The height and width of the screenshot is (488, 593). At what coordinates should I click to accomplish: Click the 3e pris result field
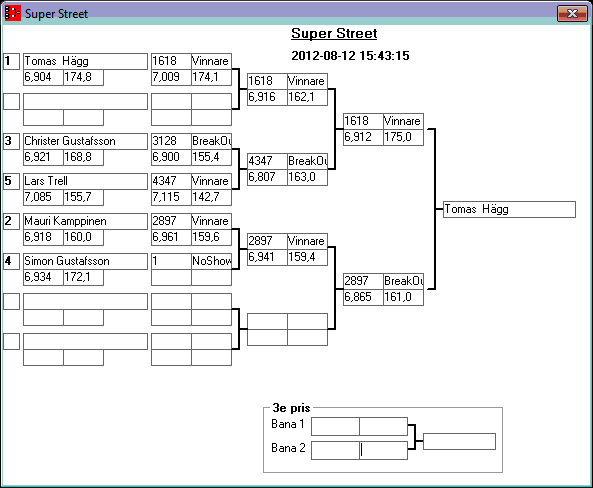[459, 441]
